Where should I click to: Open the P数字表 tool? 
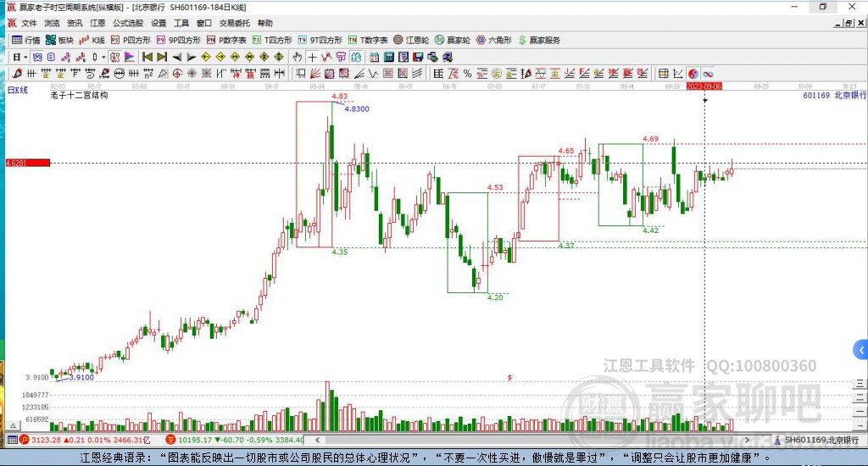point(226,40)
